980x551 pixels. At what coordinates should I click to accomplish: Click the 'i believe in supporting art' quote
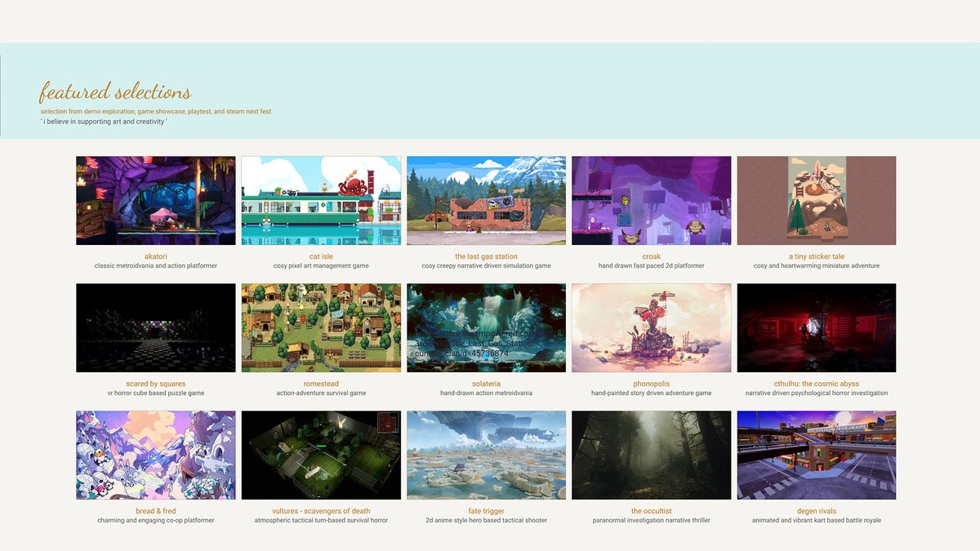[104, 122]
